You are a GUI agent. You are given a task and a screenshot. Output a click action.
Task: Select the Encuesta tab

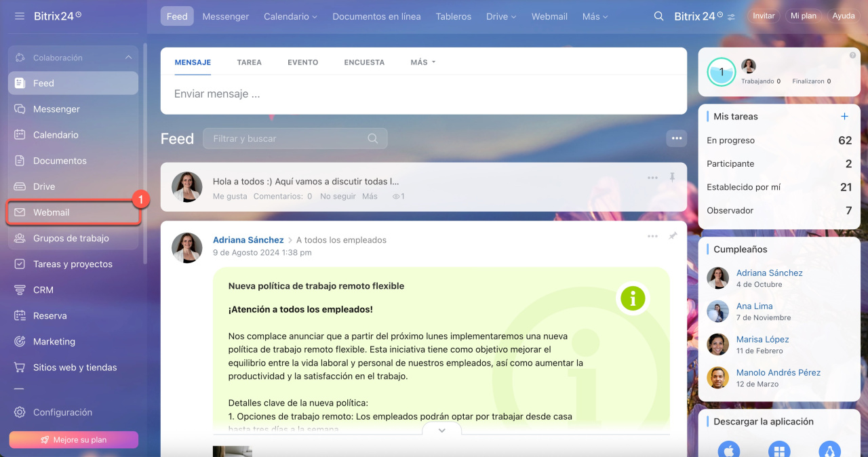coord(364,62)
